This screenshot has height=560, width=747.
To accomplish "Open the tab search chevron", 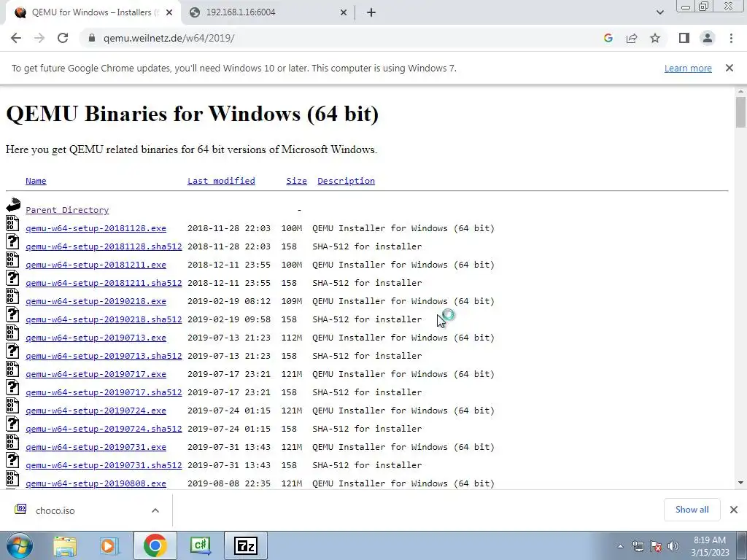I will point(659,12).
